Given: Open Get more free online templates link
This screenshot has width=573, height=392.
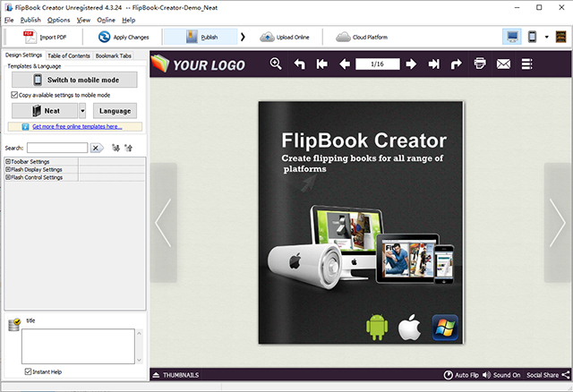Looking at the screenshot, I should click(77, 127).
